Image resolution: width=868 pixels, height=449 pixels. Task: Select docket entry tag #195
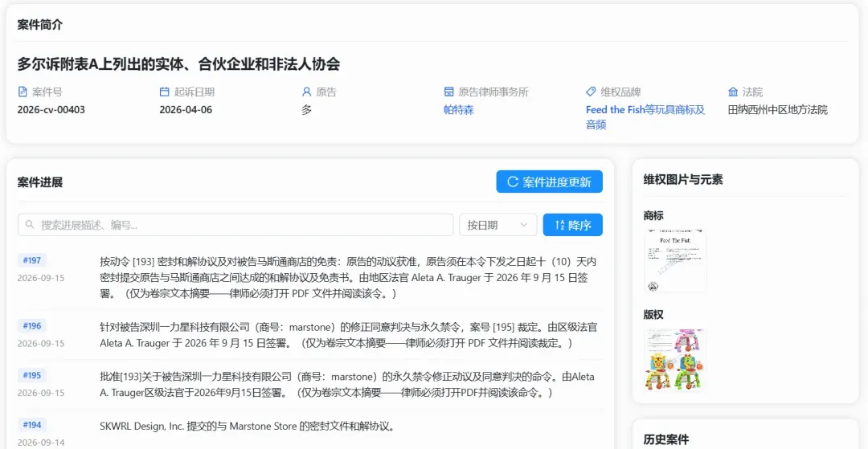coord(32,375)
